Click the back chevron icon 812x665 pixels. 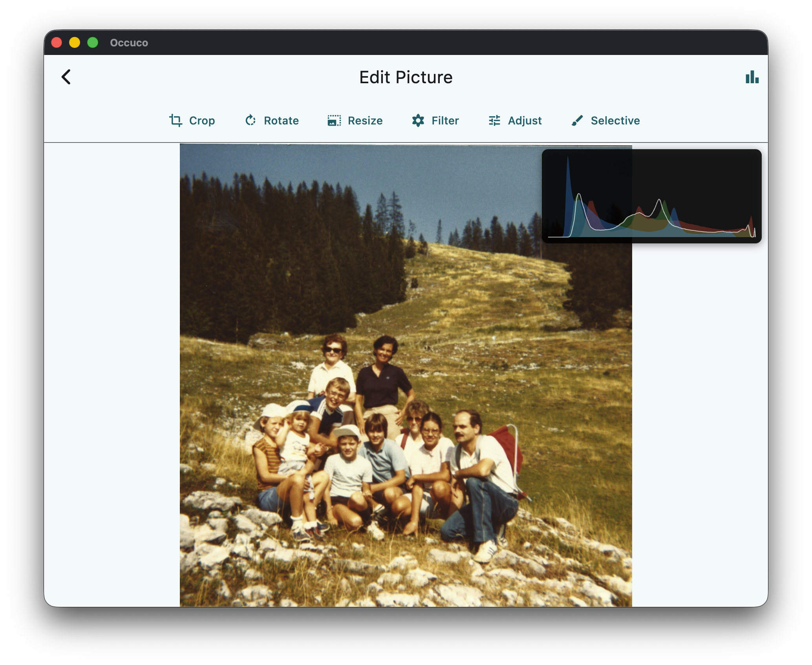(x=66, y=77)
